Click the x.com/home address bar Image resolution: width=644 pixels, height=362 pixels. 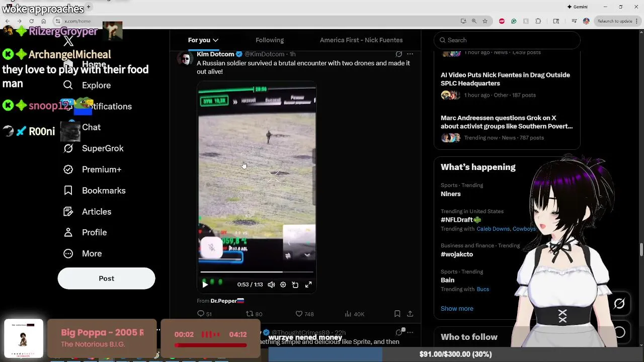tap(257, 21)
